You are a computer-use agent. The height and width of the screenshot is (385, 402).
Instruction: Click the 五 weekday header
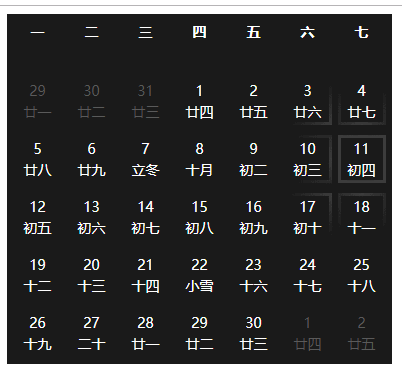253,33
